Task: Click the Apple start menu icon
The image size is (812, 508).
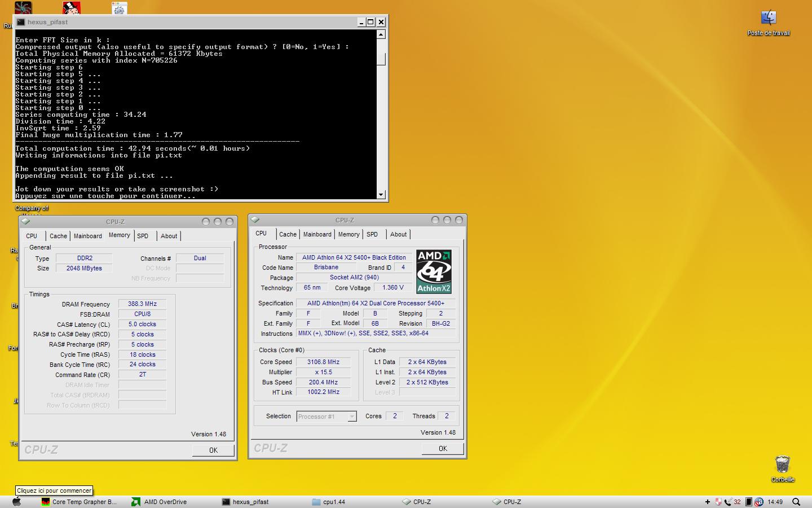Action: (17, 502)
